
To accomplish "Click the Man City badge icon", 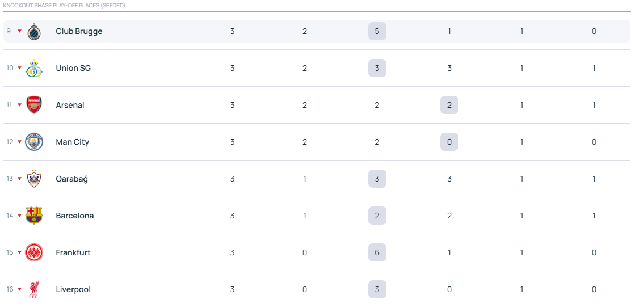I will click(34, 142).
